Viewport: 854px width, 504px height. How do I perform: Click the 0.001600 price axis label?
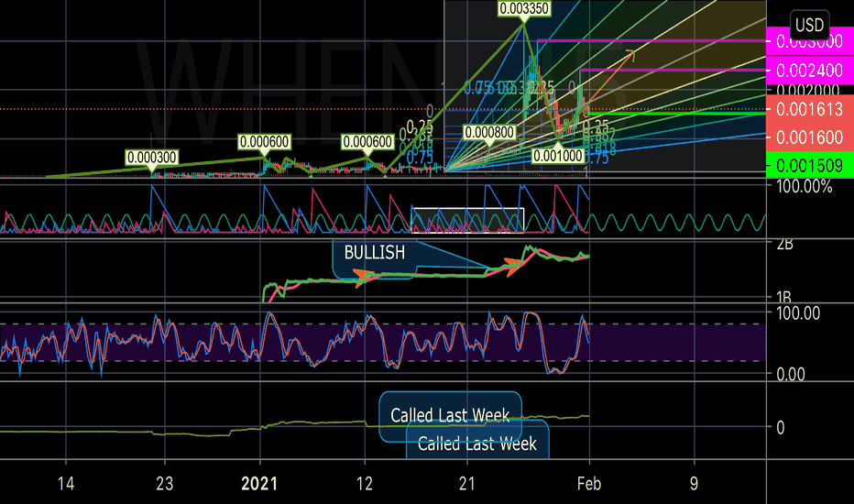[x=810, y=137]
